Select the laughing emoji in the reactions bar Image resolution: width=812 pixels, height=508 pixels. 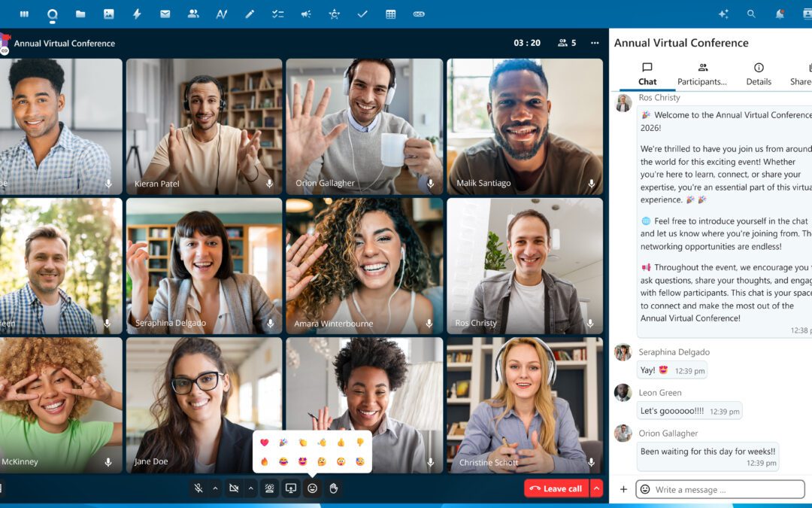[x=283, y=460]
